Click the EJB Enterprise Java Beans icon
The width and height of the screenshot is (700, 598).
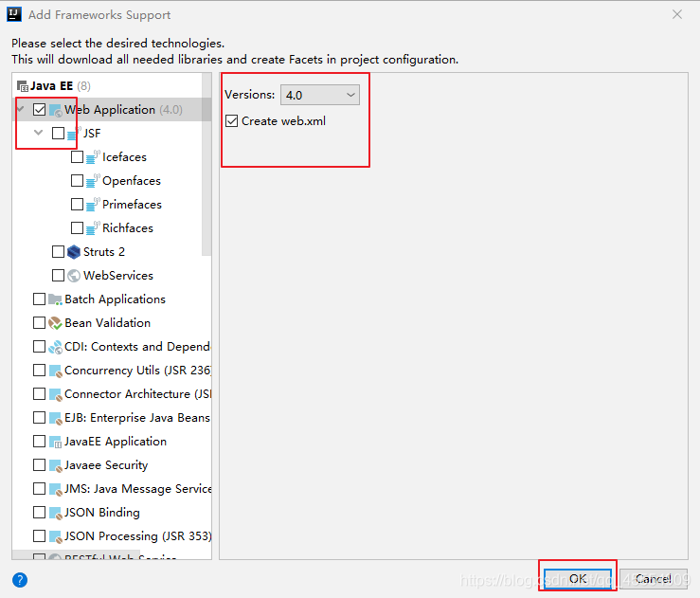[x=55, y=418]
